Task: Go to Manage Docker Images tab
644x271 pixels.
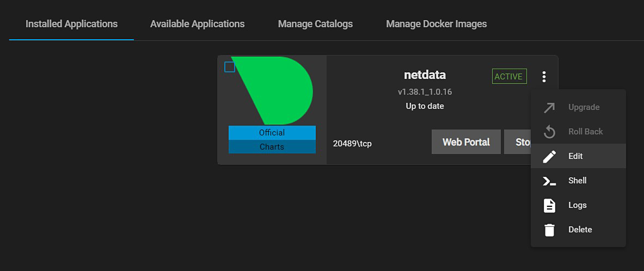Action: tap(436, 24)
